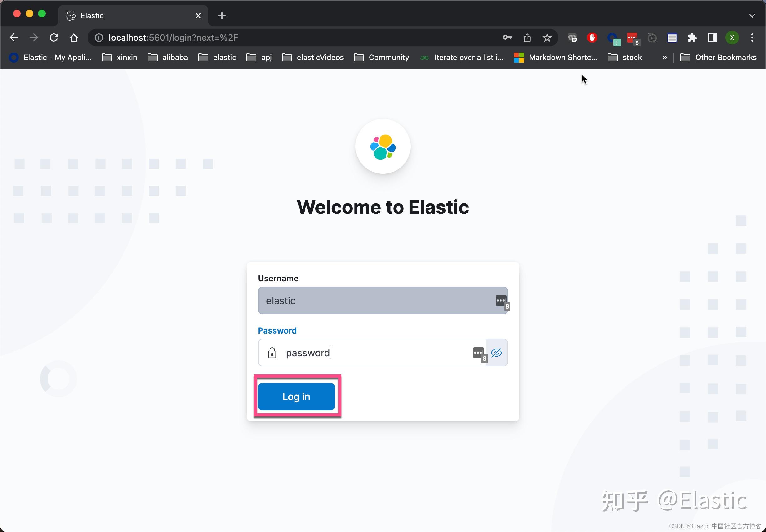The image size is (766, 532).
Task: Click the share icon in the address bar
Action: click(527, 37)
